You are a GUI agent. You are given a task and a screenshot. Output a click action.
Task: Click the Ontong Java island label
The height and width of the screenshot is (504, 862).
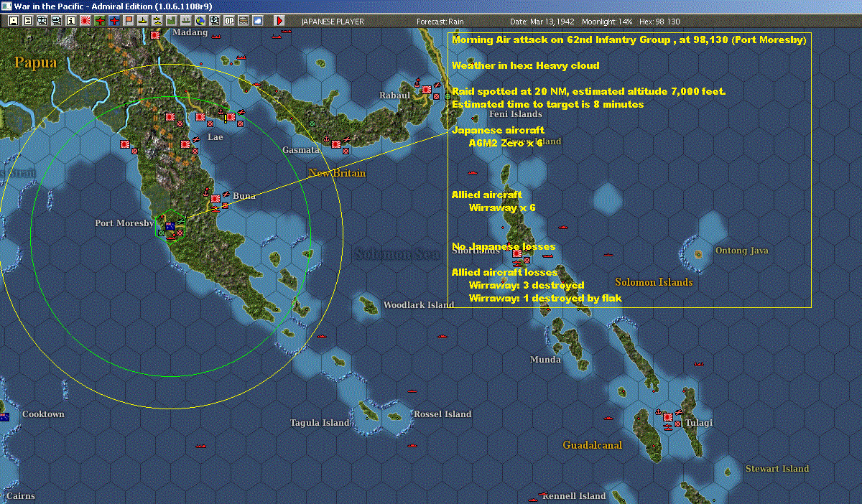tap(741, 251)
